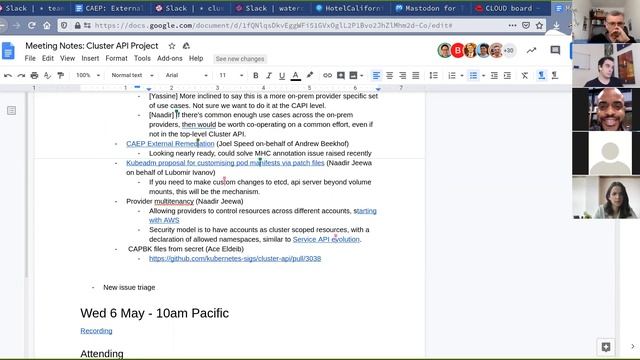Toggle bold formatting
The image size is (640, 360).
coord(256,76)
